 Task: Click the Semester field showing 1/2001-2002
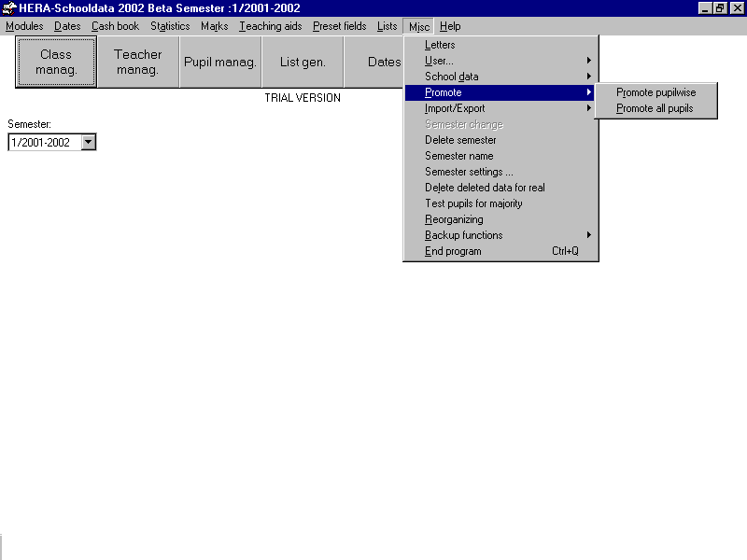tap(45, 142)
